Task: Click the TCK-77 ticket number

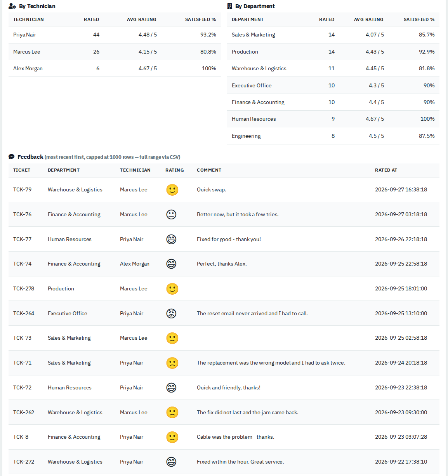Action: click(x=23, y=239)
